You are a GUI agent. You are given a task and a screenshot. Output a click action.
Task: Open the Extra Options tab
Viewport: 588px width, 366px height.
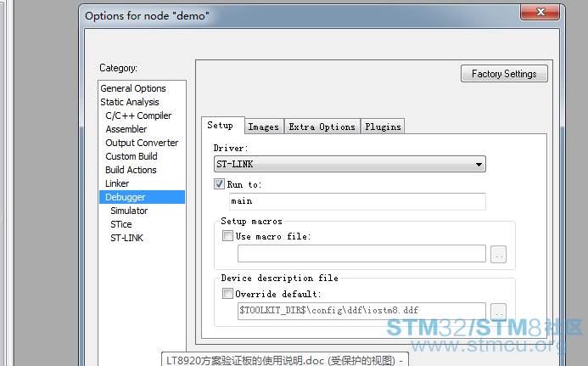coord(322,127)
